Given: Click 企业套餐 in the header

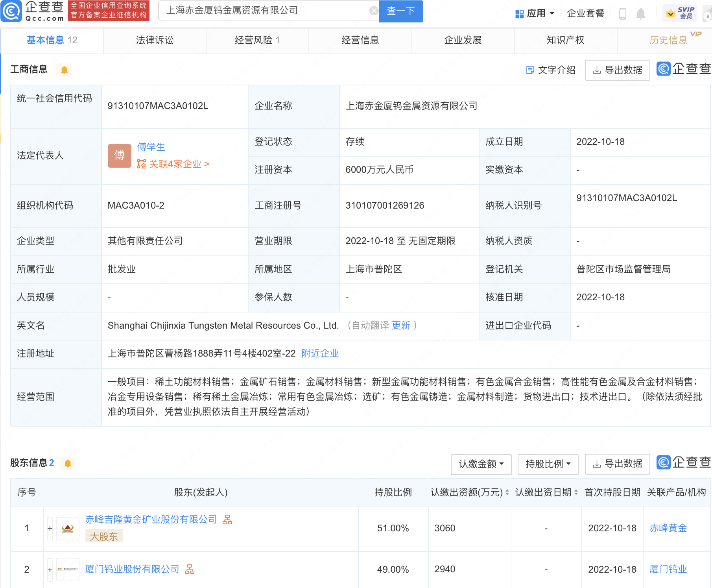Looking at the screenshot, I should pos(585,14).
